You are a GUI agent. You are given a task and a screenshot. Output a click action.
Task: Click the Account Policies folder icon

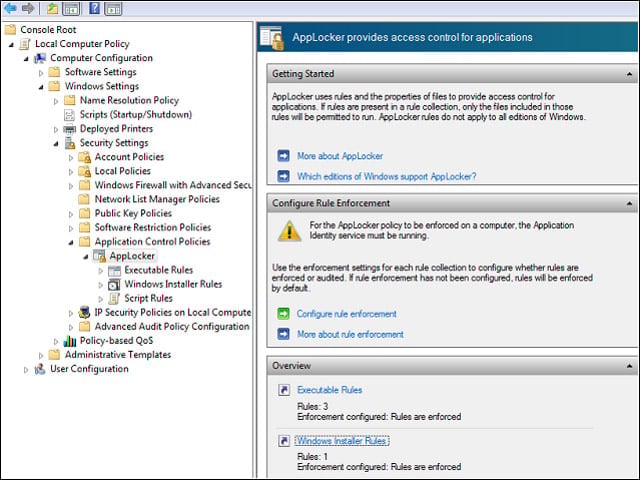84,157
